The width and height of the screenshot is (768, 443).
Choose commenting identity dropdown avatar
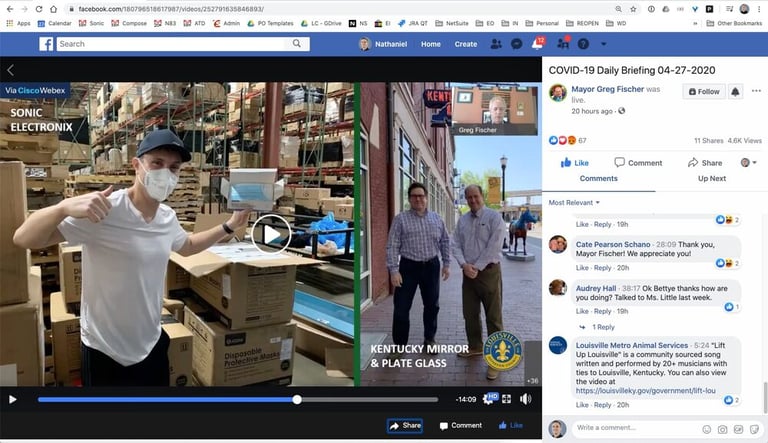coord(748,163)
